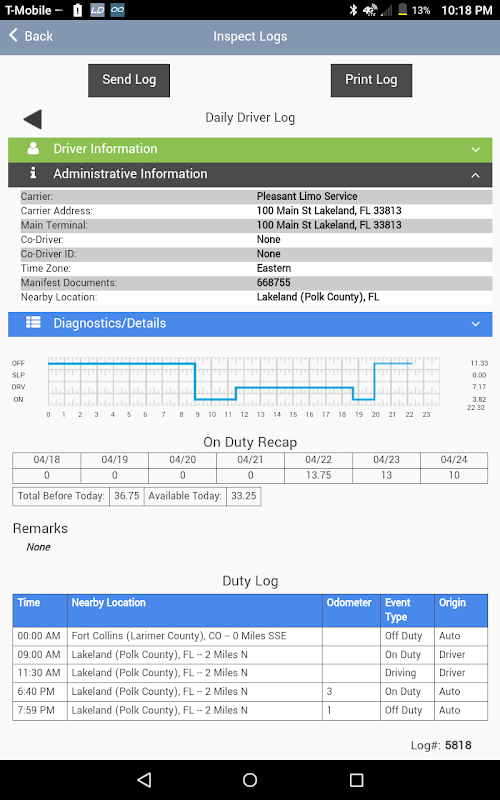500x800 pixels.
Task: Tap the Back arrow icon
Action: [x=13, y=36]
